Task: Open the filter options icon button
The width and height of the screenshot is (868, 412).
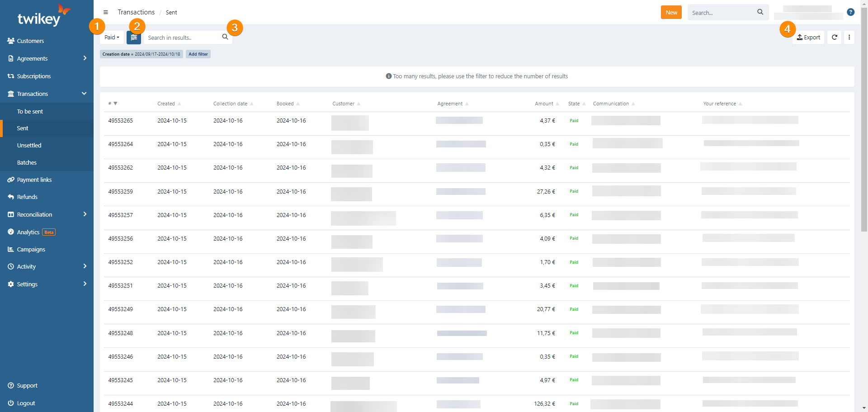Action: (x=134, y=38)
